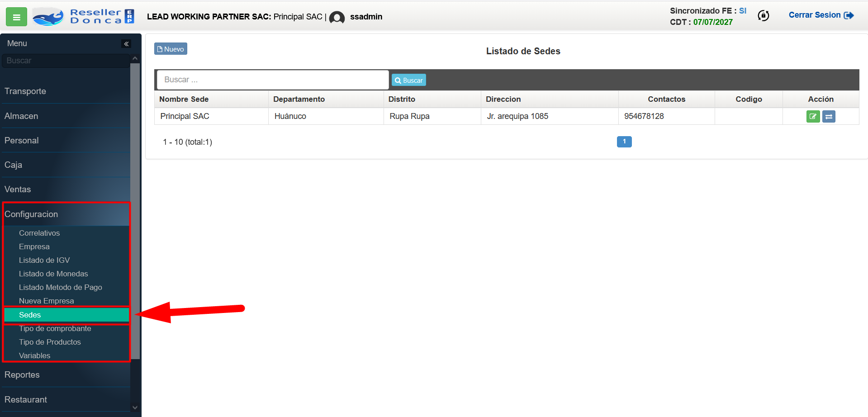Image resolution: width=868 pixels, height=417 pixels.
Task: Edit the Principal SAC sede row
Action: pyautogui.click(x=813, y=117)
